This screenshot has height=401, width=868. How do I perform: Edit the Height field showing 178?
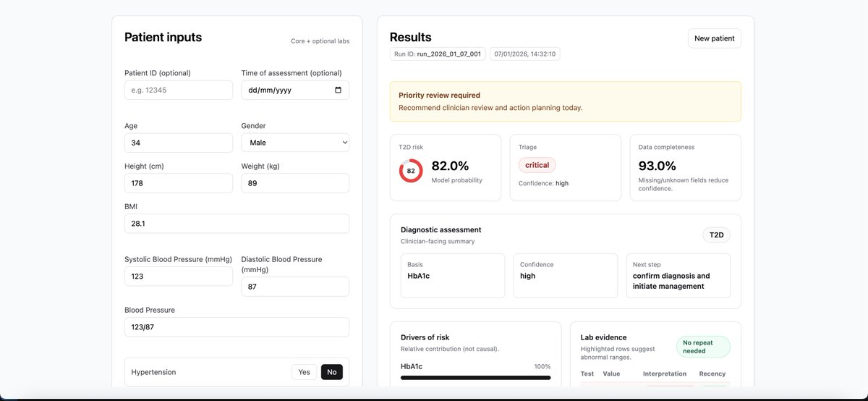[179, 183]
